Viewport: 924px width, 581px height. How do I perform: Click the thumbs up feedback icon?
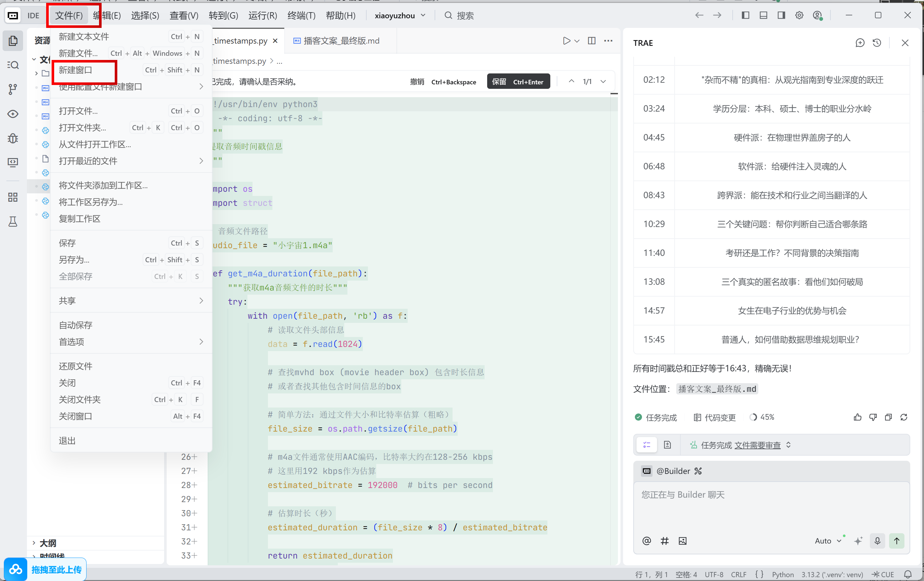[858, 417]
